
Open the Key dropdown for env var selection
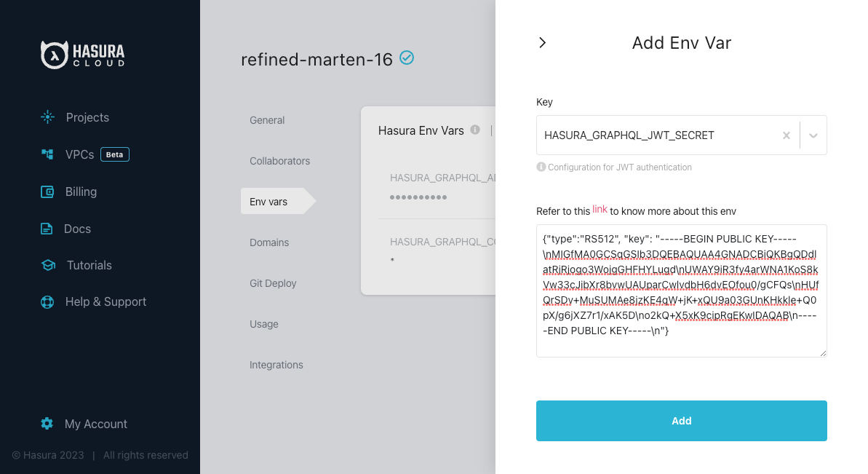coord(813,135)
